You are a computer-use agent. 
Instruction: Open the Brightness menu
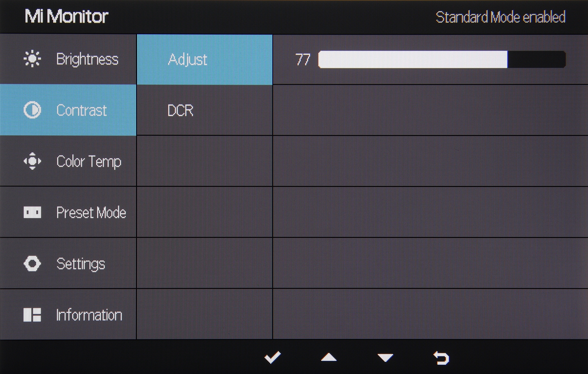(x=87, y=59)
